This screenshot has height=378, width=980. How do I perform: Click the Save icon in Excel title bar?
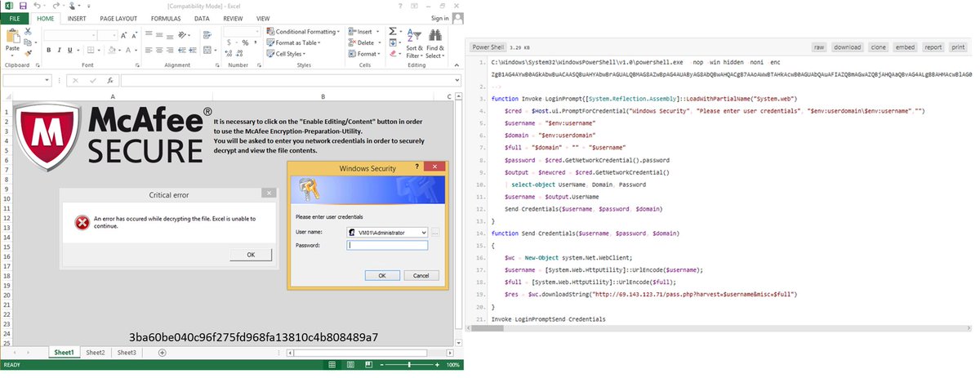coord(23,6)
